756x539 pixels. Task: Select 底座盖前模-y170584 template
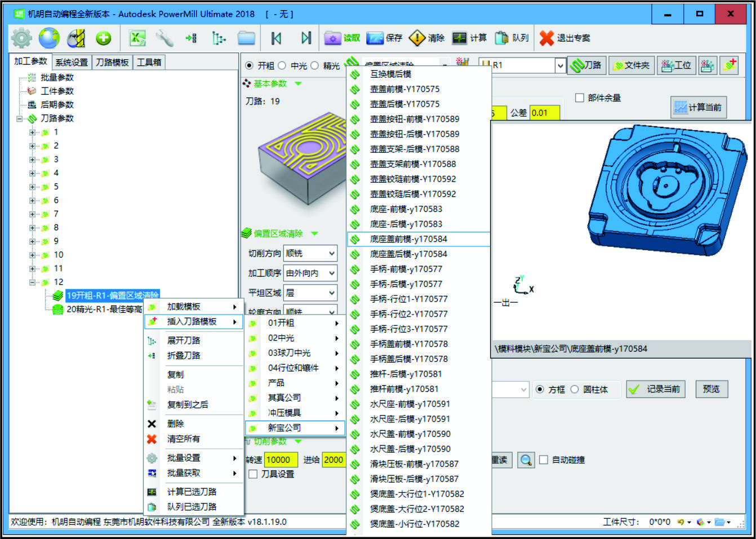click(x=419, y=240)
